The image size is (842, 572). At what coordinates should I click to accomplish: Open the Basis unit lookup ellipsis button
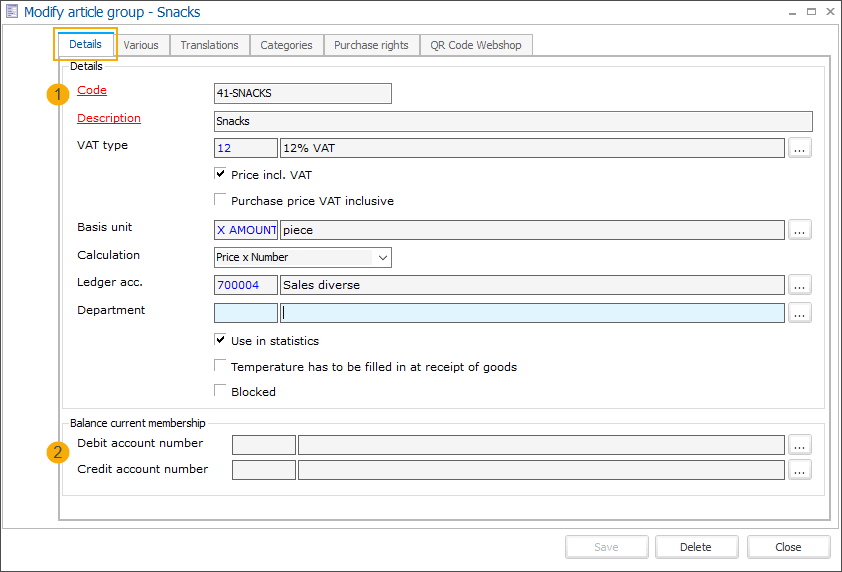point(800,230)
